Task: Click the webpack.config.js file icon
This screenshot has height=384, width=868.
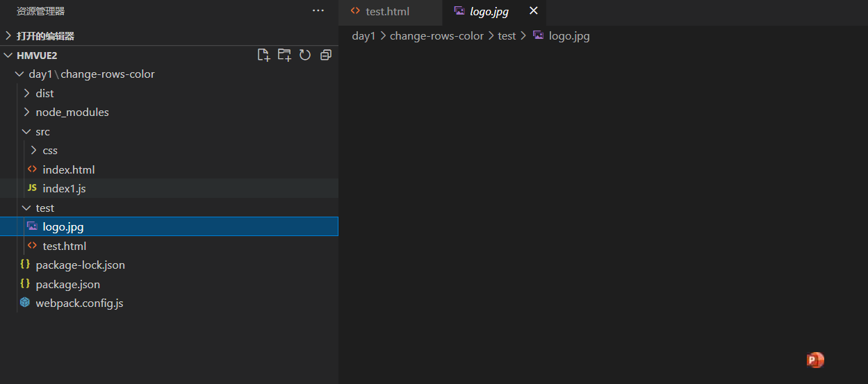Action: click(25, 303)
